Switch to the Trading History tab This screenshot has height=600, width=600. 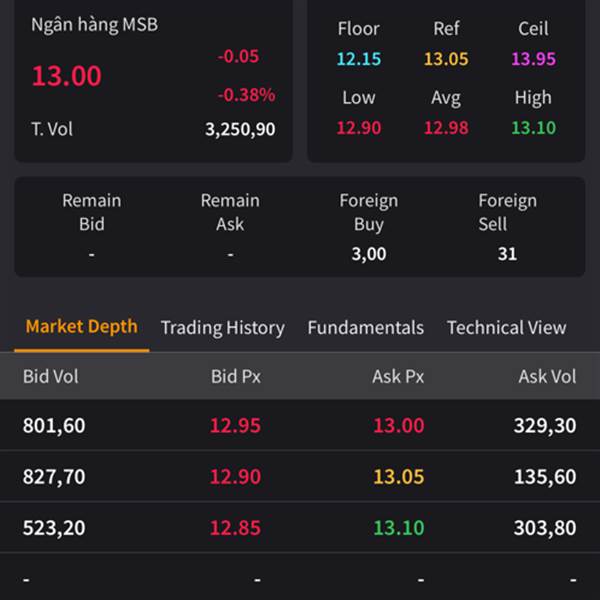tap(222, 328)
